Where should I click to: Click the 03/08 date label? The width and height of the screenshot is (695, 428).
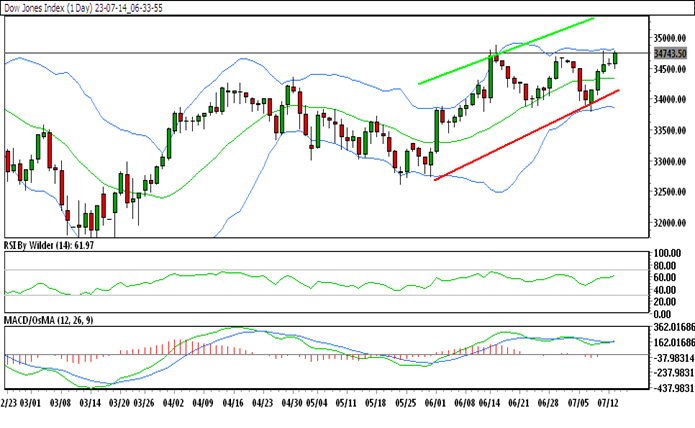point(60,403)
